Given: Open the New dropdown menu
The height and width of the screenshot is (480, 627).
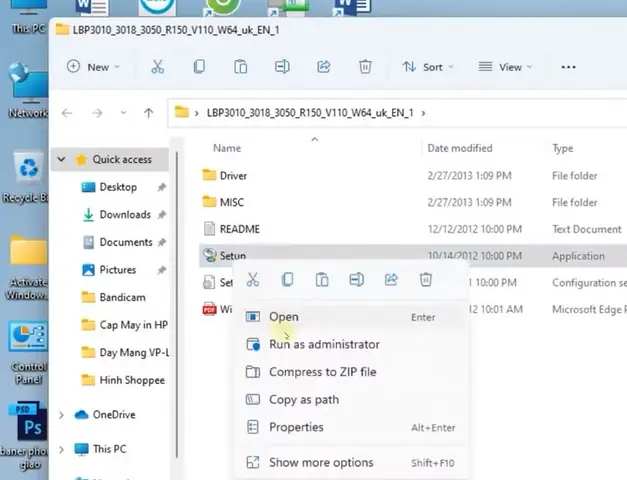Looking at the screenshot, I should click(93, 67).
